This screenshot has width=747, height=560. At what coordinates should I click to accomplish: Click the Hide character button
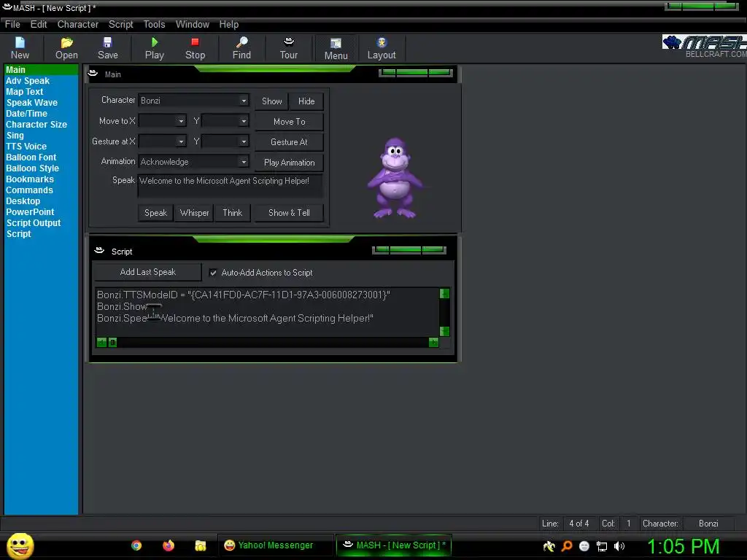[306, 101]
